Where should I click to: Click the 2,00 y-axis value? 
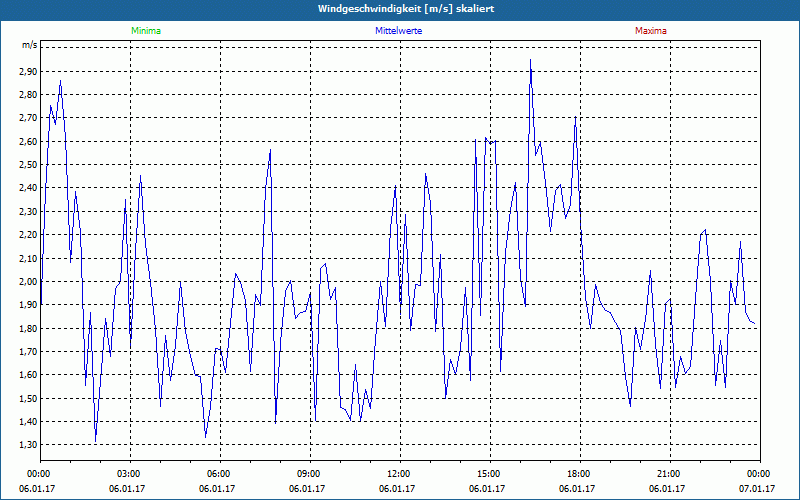(29, 282)
